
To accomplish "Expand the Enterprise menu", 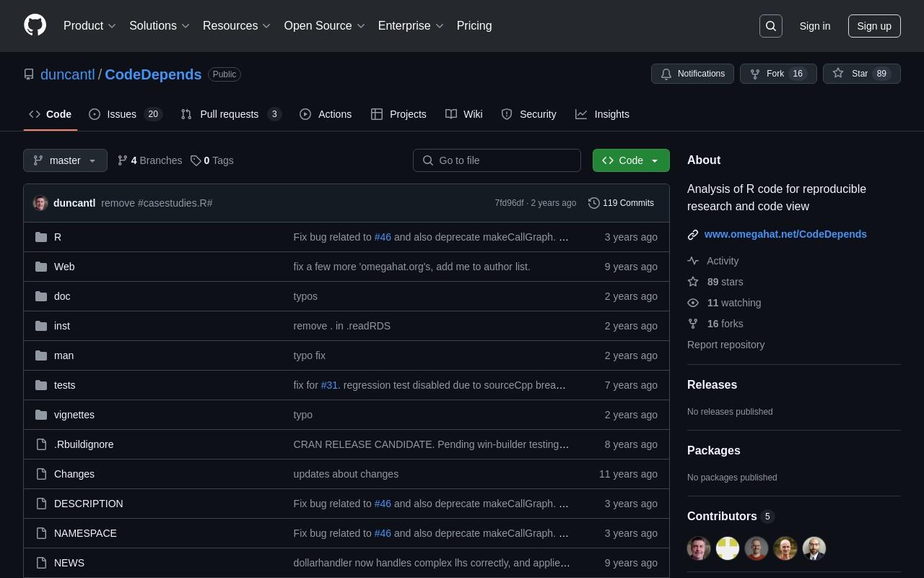I will coord(411,26).
